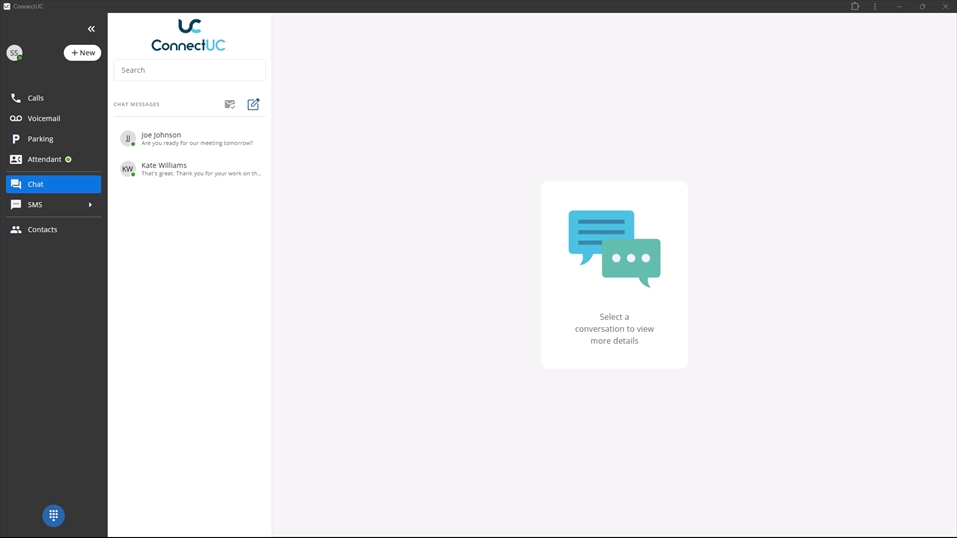Click the Search input field
The image size is (957, 538).
(189, 70)
